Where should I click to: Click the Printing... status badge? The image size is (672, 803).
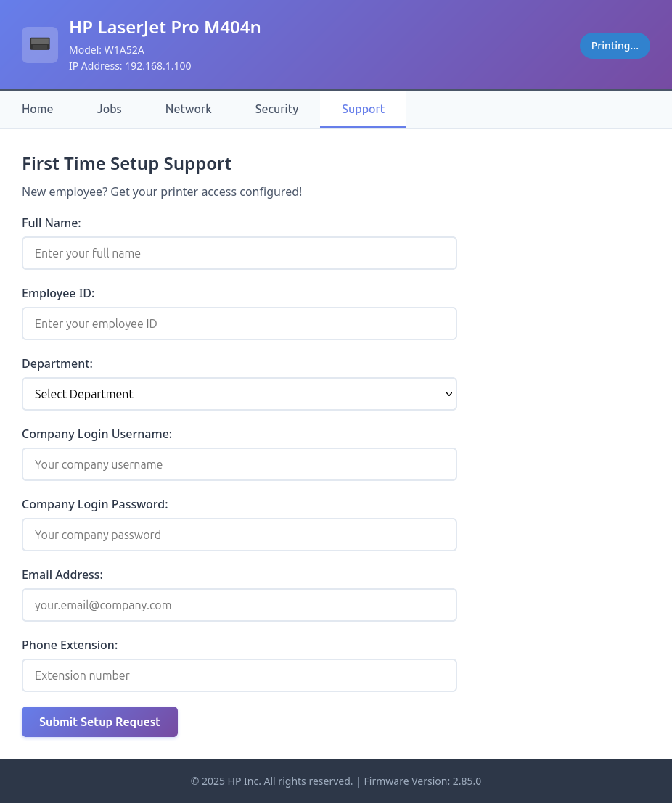pos(615,46)
